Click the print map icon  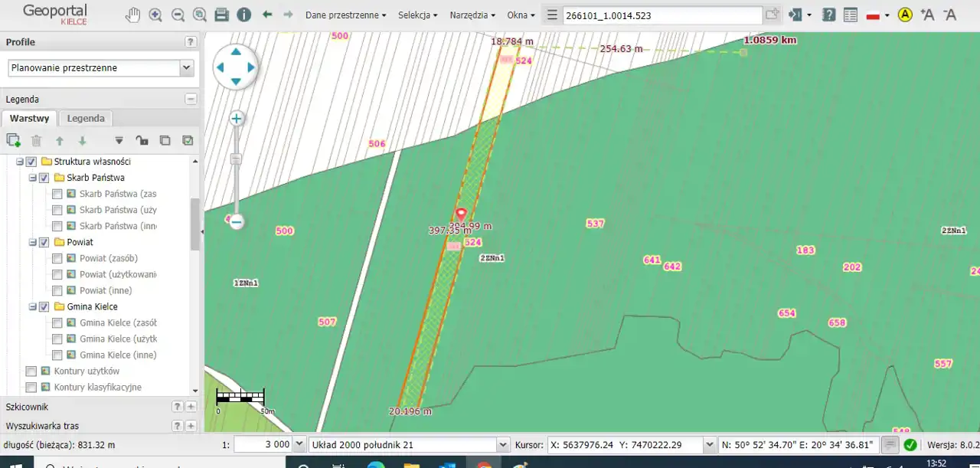(222, 15)
